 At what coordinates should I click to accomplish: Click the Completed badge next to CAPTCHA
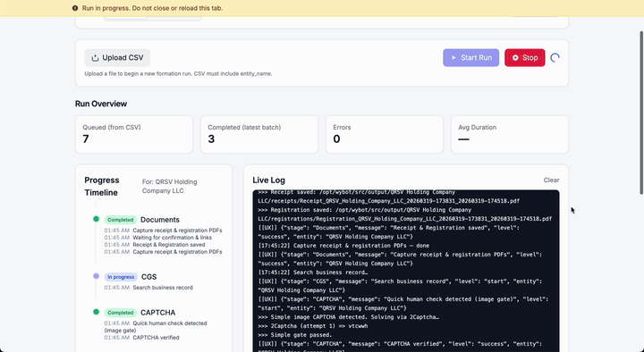(121, 313)
